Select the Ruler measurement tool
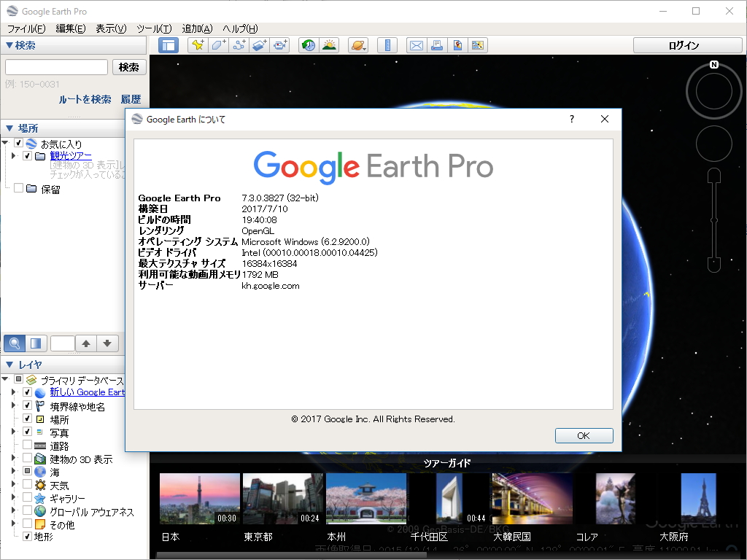This screenshot has width=747, height=560. (387, 44)
